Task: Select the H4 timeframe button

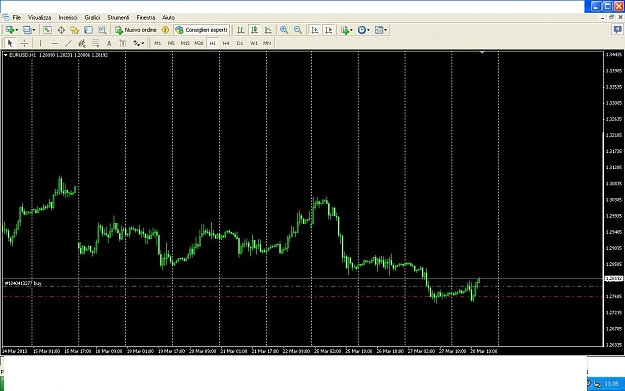Action: 226,43
